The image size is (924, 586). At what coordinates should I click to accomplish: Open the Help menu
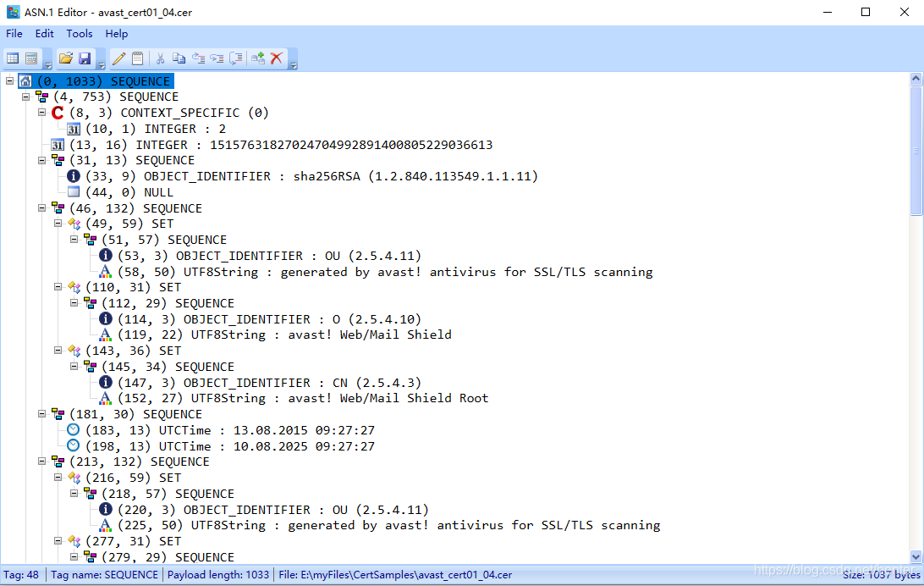[116, 33]
